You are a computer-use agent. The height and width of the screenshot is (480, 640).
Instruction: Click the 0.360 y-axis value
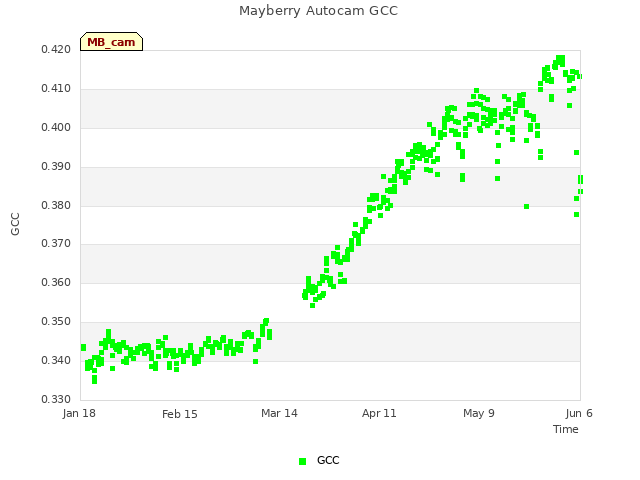click(x=56, y=282)
